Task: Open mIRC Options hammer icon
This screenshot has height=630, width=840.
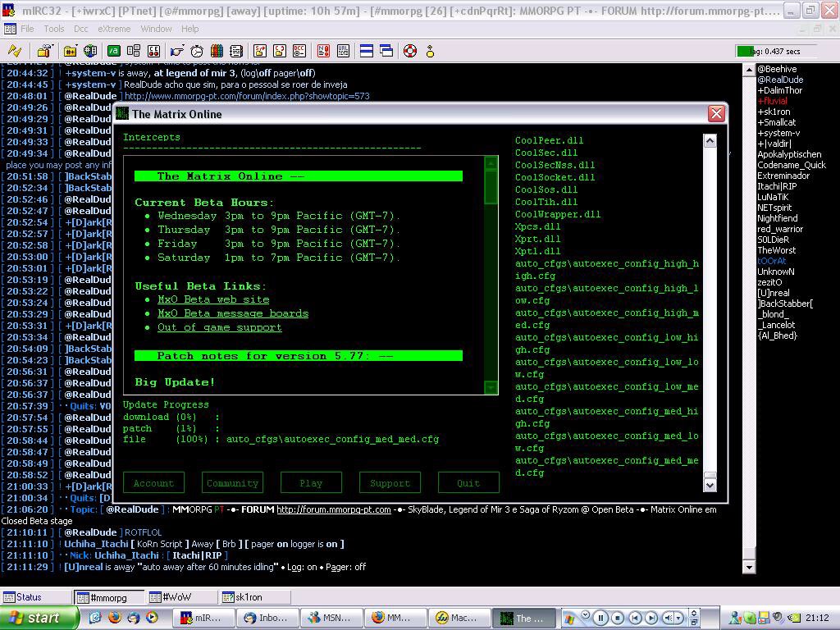Action: click(43, 51)
